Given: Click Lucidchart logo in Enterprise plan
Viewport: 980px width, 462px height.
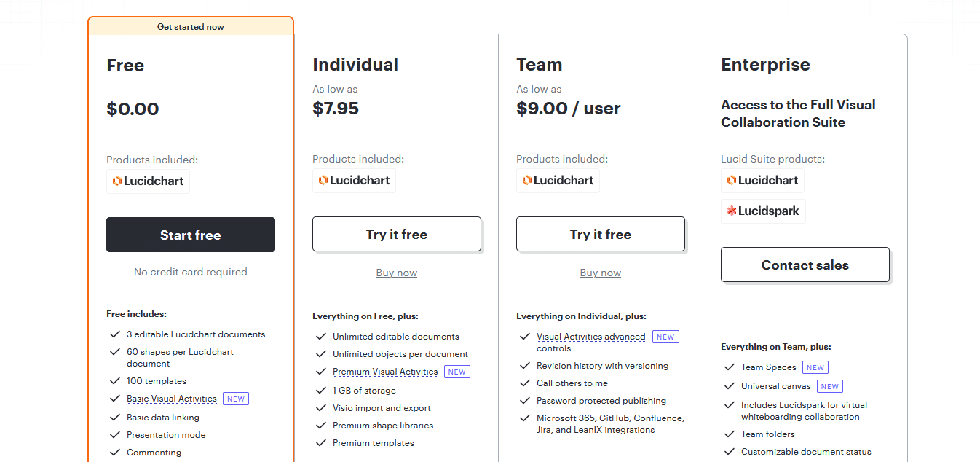Looking at the screenshot, I should pyautogui.click(x=762, y=180).
